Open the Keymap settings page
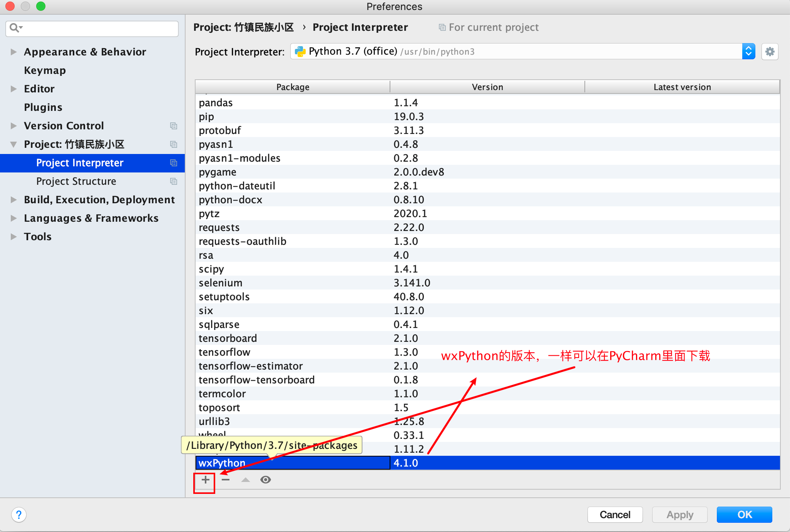This screenshot has width=790, height=532. pos(45,70)
